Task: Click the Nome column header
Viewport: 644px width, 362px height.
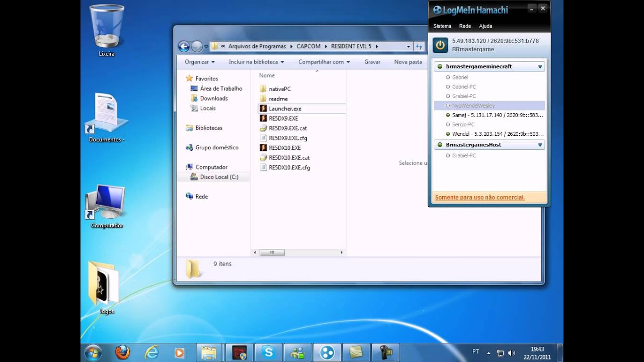Action: click(x=267, y=75)
